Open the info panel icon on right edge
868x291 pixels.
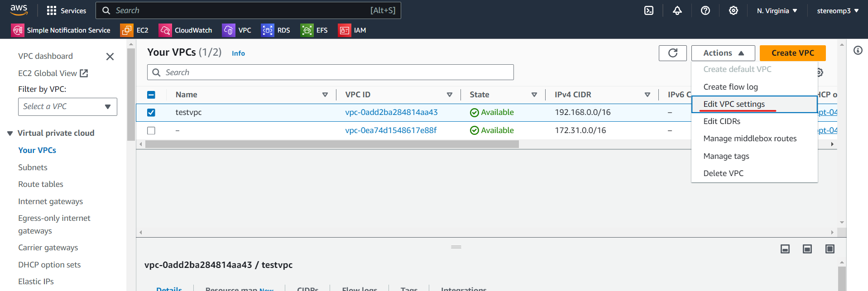(x=858, y=50)
